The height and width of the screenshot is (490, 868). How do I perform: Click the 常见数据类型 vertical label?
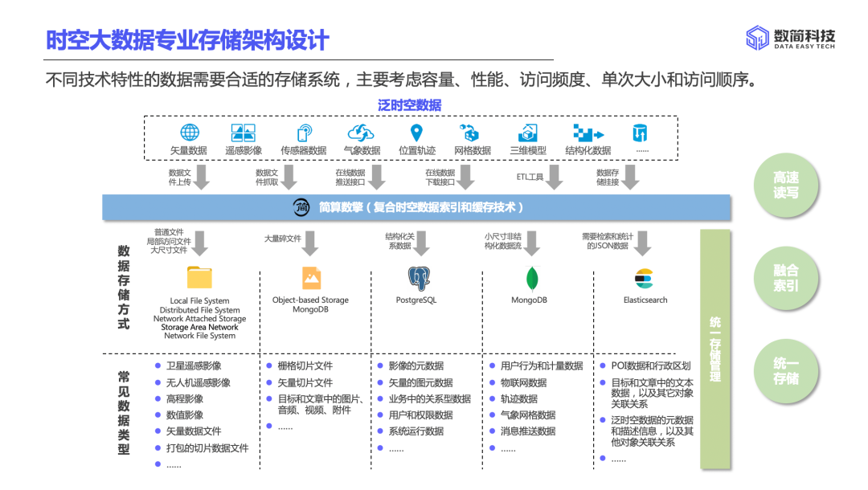(x=124, y=413)
